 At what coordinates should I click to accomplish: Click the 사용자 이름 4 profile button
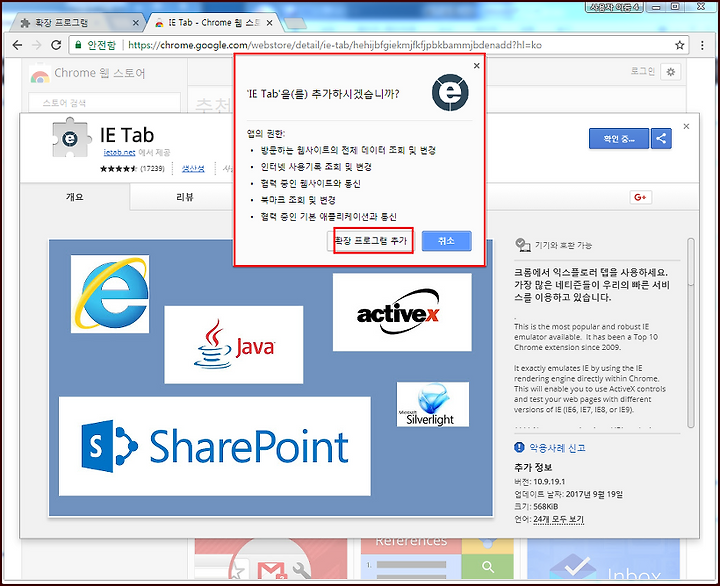tap(615, 6)
